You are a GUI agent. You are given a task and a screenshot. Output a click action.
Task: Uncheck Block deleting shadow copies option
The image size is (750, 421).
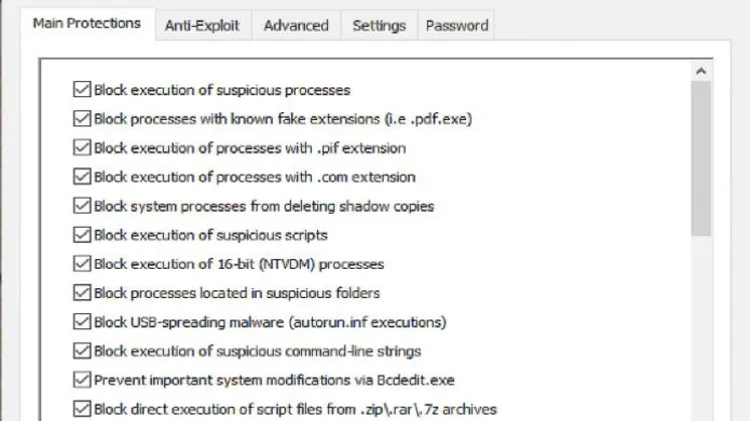click(82, 205)
